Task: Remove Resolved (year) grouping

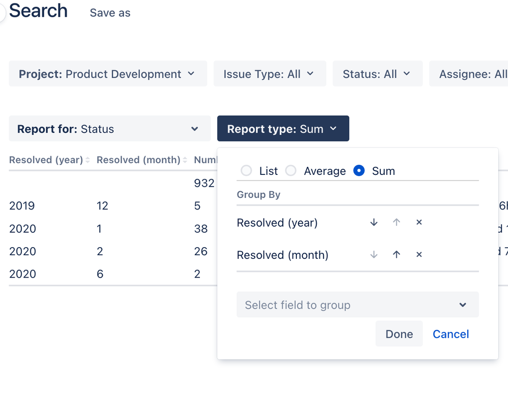Action: tap(419, 223)
